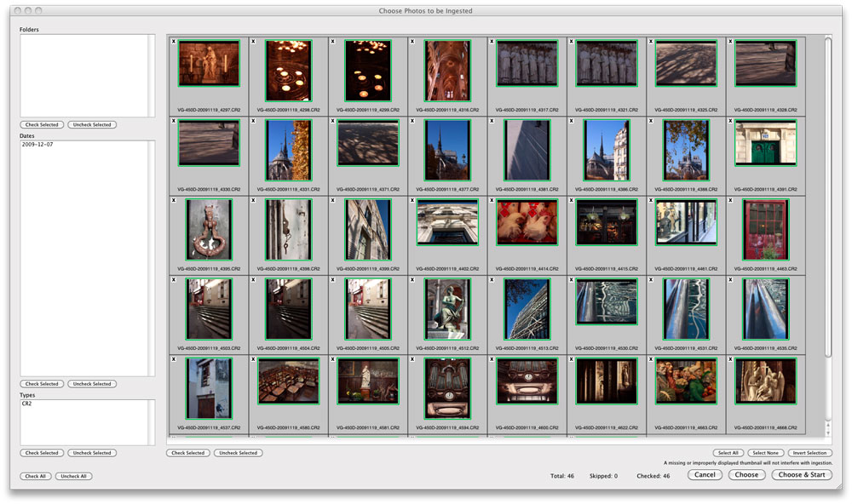Screen dimensions: 852x504
Task: Click the Select None button
Action: (766, 453)
